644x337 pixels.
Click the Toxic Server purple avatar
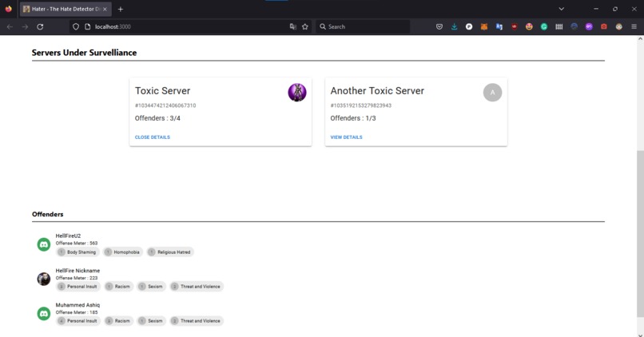(297, 93)
